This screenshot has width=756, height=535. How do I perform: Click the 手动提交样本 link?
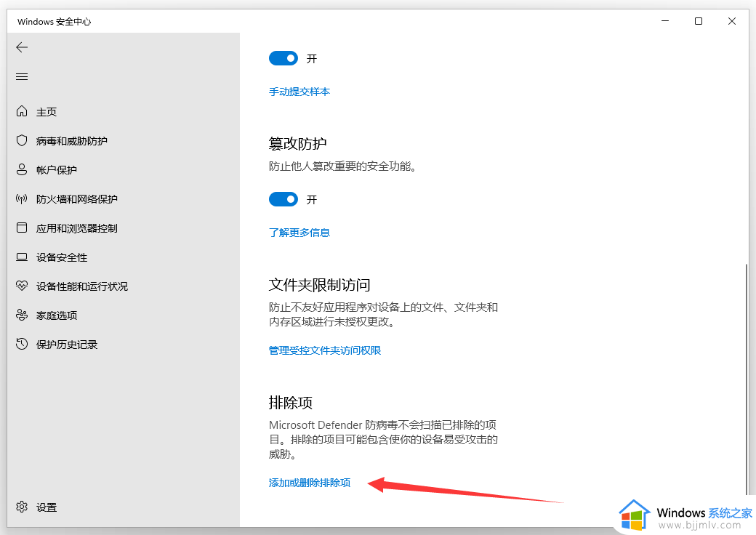coord(299,92)
